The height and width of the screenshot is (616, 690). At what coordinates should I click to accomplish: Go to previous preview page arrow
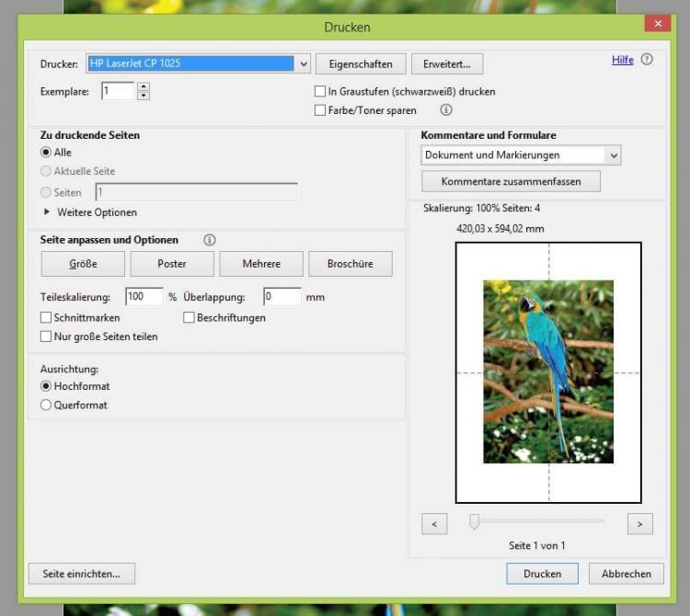[x=433, y=524]
